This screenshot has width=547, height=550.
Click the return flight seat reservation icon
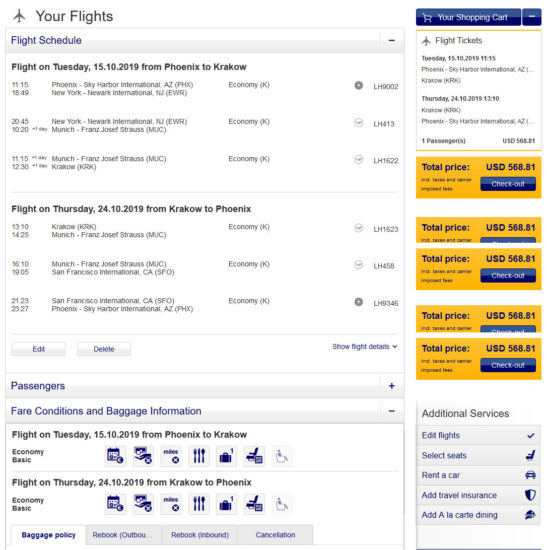254,504
